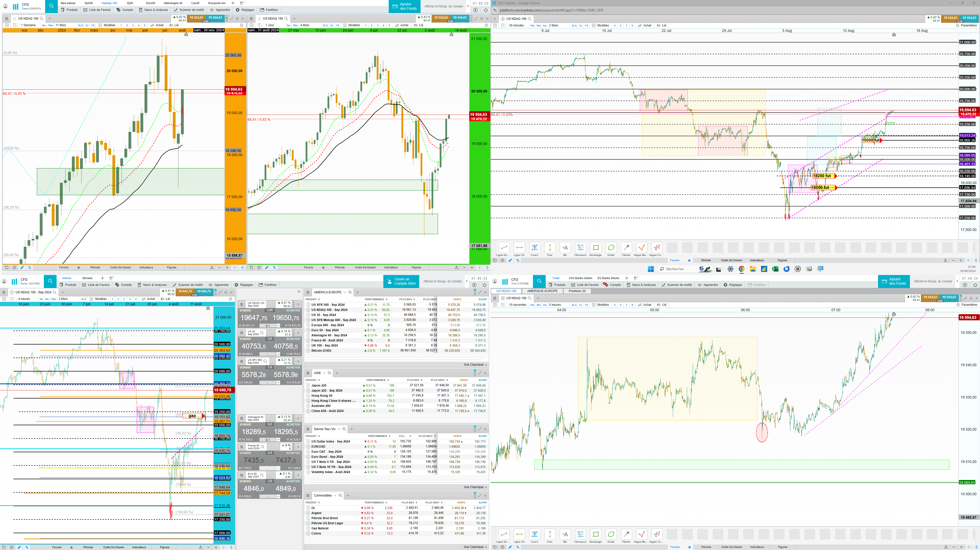Open settings gear on 1 Semaine chart
The height and width of the screenshot is (550, 980).
click(x=241, y=25)
